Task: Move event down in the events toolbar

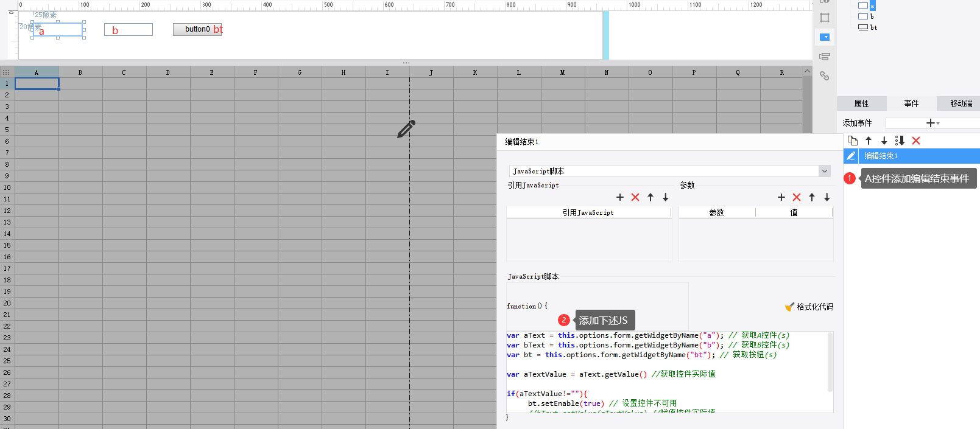Action: pos(884,141)
